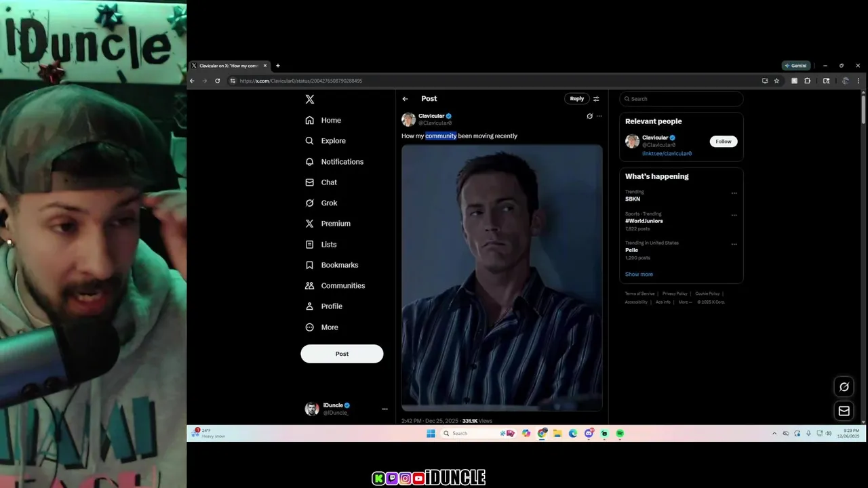Open Lists in X sidebar

coord(321,245)
